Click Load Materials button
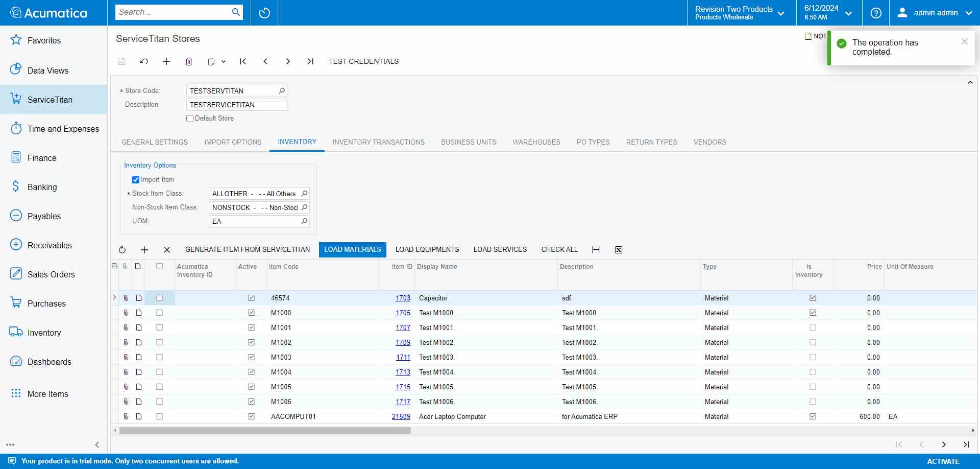Image resolution: width=980 pixels, height=469 pixels. pos(353,250)
